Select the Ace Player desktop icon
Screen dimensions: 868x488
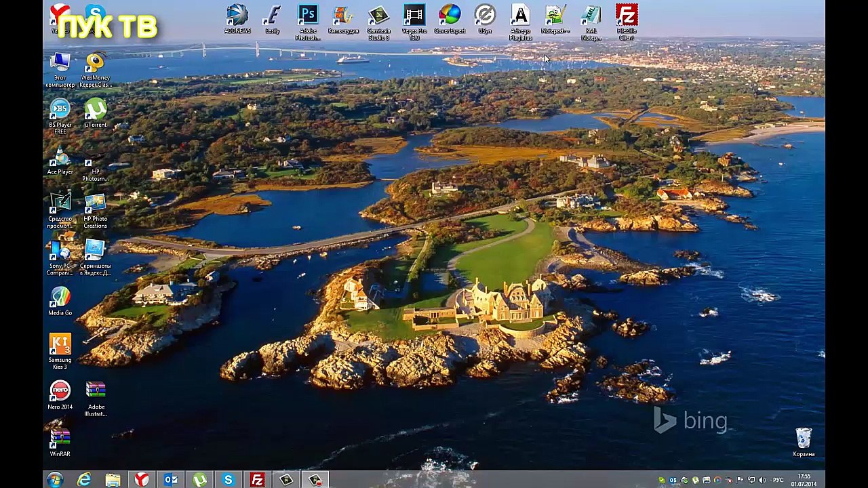60,157
